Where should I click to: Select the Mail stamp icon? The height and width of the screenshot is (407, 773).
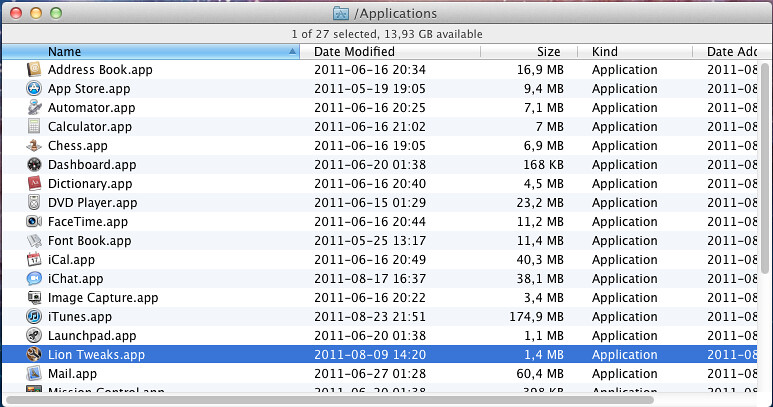pyautogui.click(x=34, y=373)
